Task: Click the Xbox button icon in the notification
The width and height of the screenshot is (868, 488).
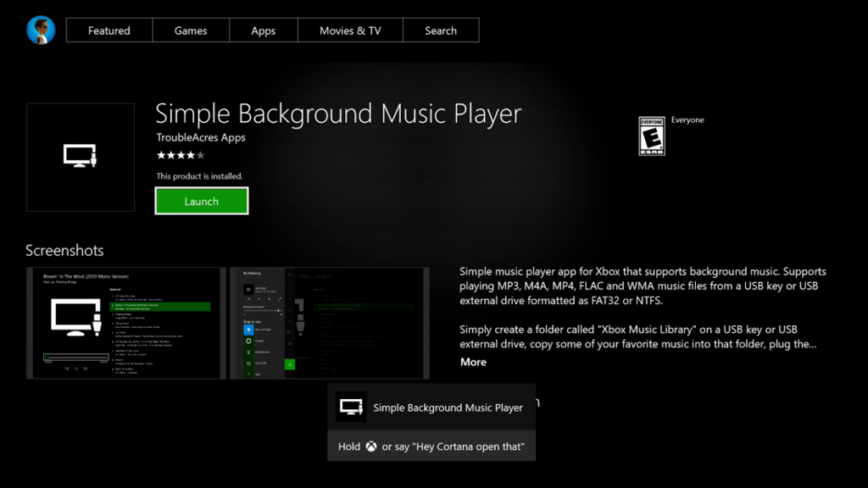Action: pos(371,446)
